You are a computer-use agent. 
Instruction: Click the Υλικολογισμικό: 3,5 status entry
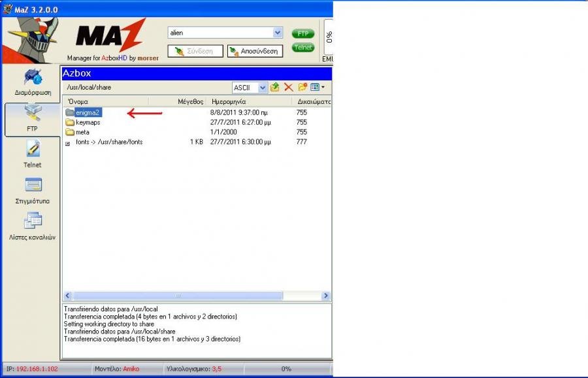pos(194,369)
